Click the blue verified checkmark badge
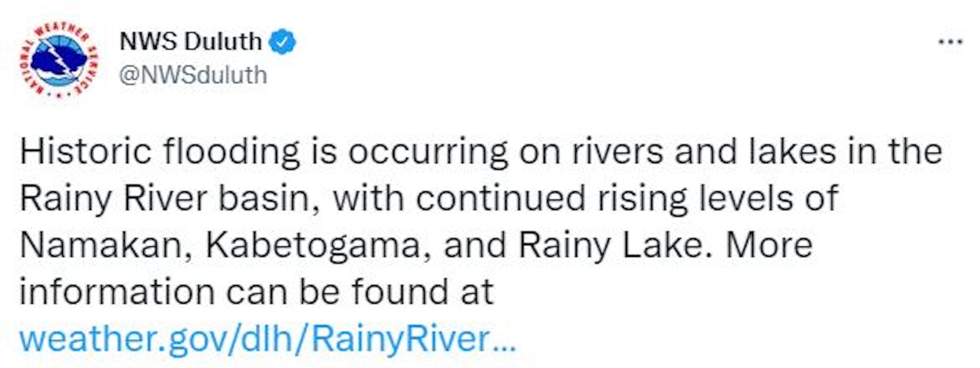 [x=282, y=42]
